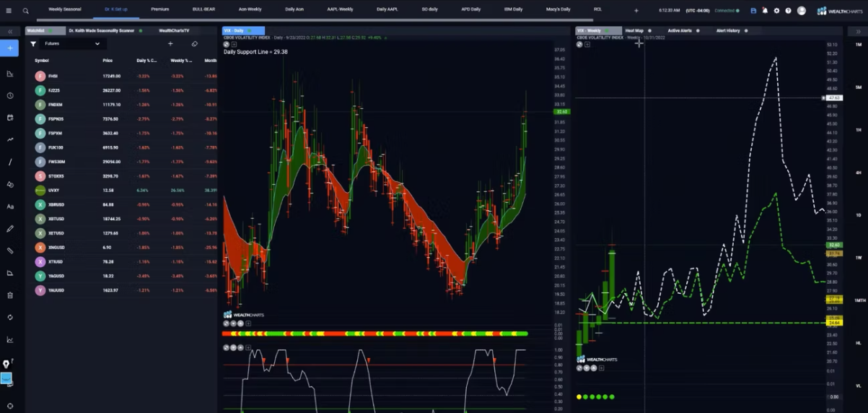Open the user profile avatar

[801, 11]
